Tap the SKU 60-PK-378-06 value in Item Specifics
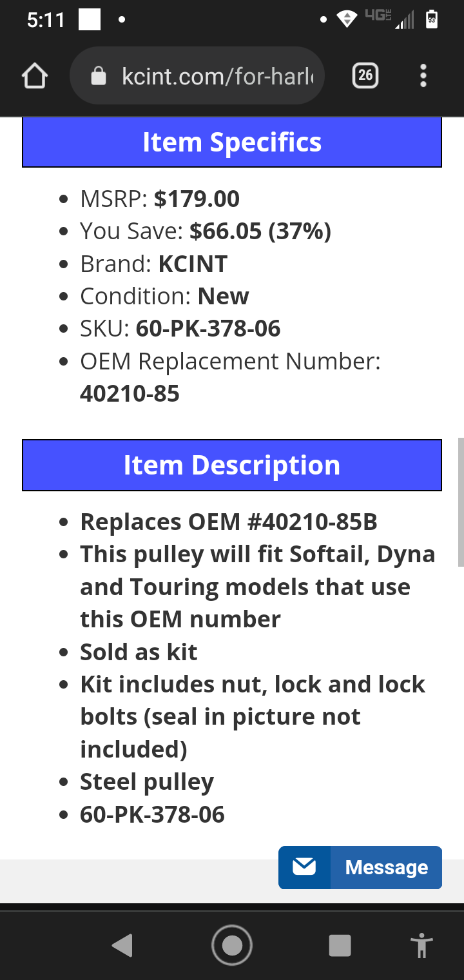This screenshot has width=464, height=980. pyautogui.click(x=208, y=329)
